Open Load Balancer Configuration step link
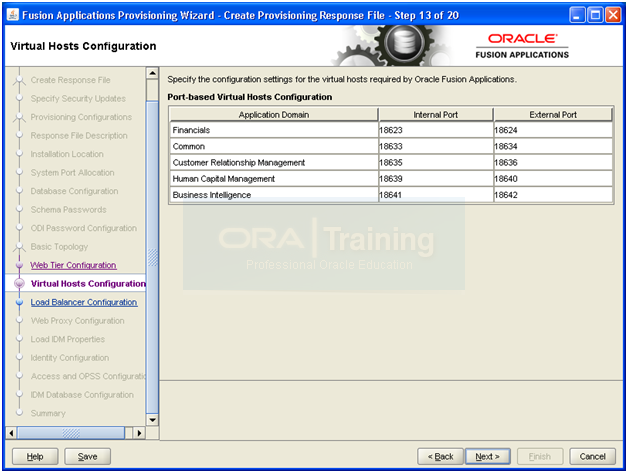The height and width of the screenshot is (473, 628). point(84,302)
